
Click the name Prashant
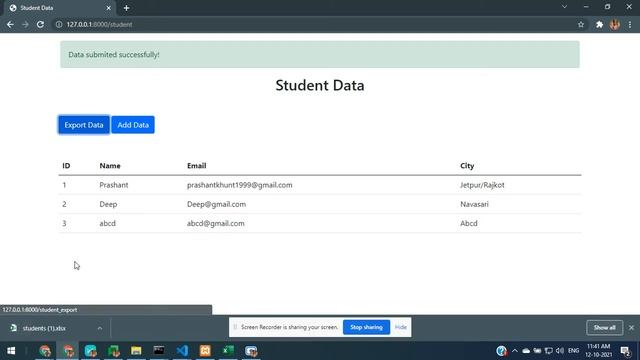pos(113,185)
